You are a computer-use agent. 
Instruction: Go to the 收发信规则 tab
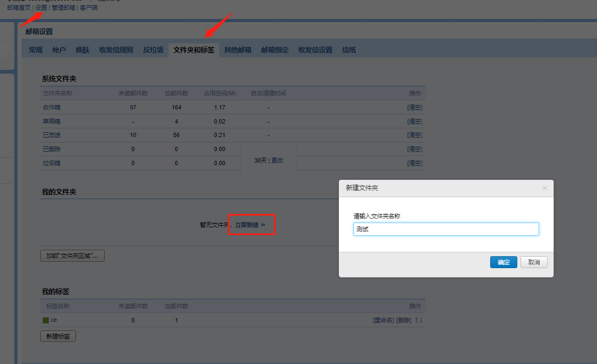tap(116, 50)
